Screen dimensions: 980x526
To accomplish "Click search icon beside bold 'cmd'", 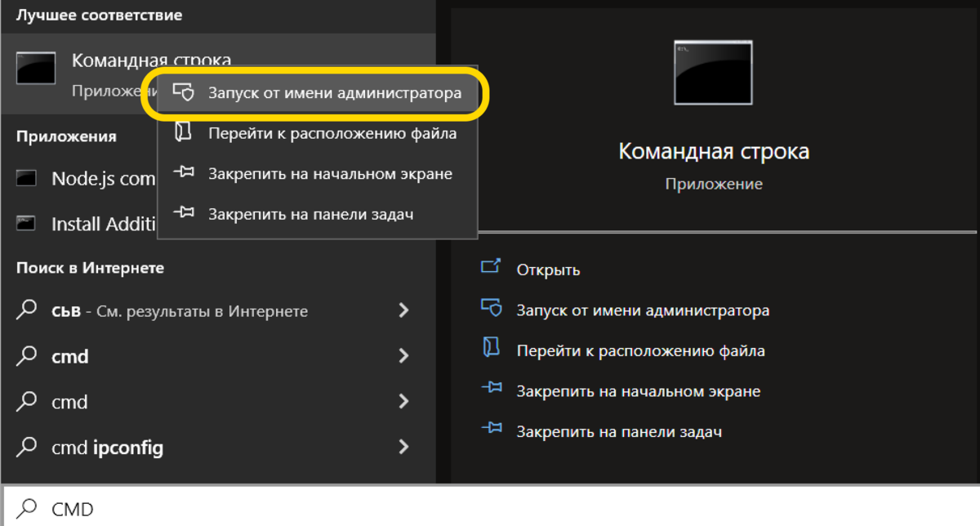I will point(28,355).
